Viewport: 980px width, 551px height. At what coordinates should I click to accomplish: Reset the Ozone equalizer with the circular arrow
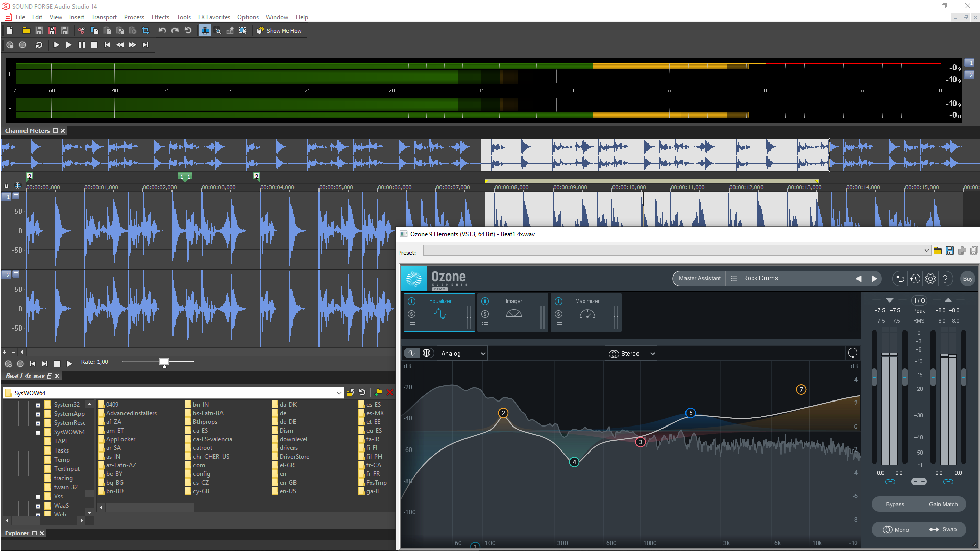click(852, 353)
